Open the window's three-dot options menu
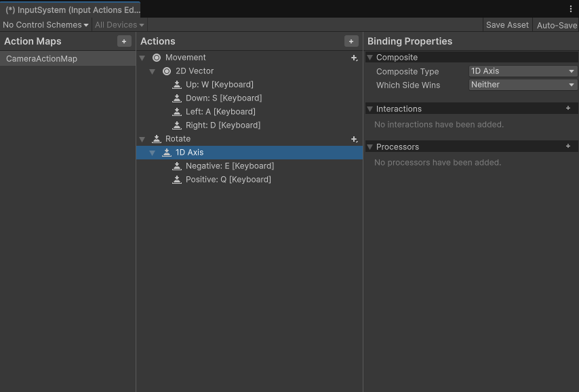Screen dimensions: 579x392 (x=571, y=9)
